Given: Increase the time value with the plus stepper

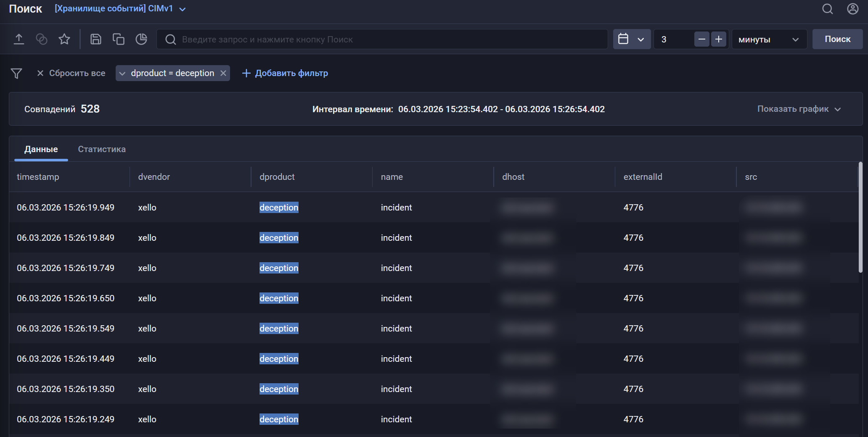Looking at the screenshot, I should click(719, 39).
